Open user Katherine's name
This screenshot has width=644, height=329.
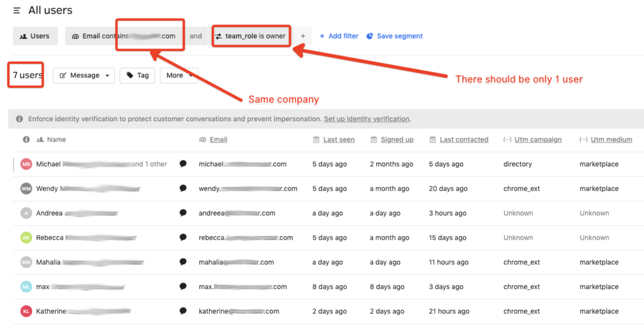pyautogui.click(x=84, y=312)
